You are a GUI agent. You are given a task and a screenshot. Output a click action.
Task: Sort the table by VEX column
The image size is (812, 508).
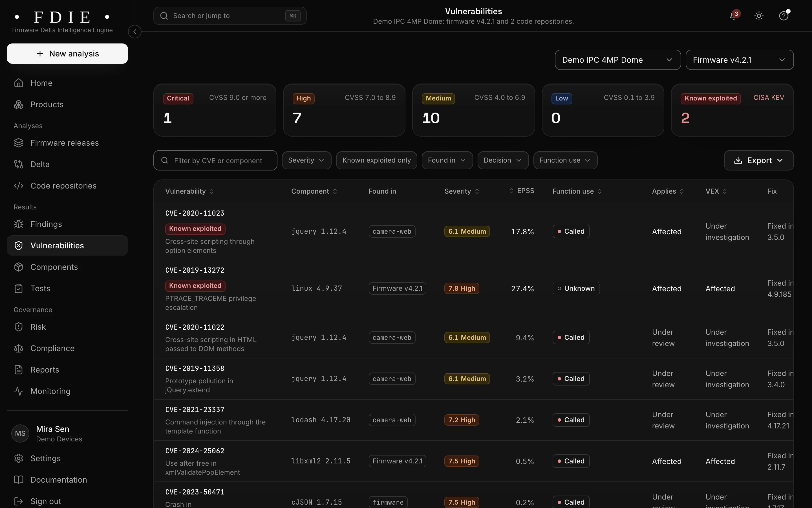click(x=716, y=191)
